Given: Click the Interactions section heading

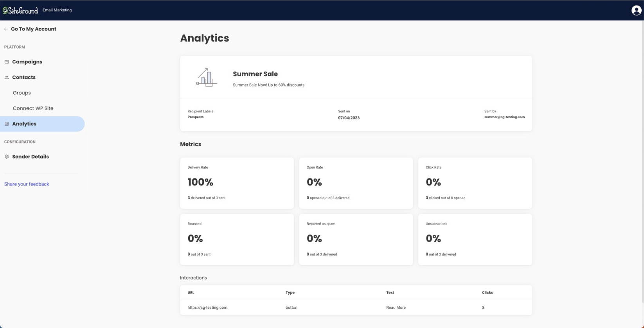Looking at the screenshot, I should click(x=193, y=278).
